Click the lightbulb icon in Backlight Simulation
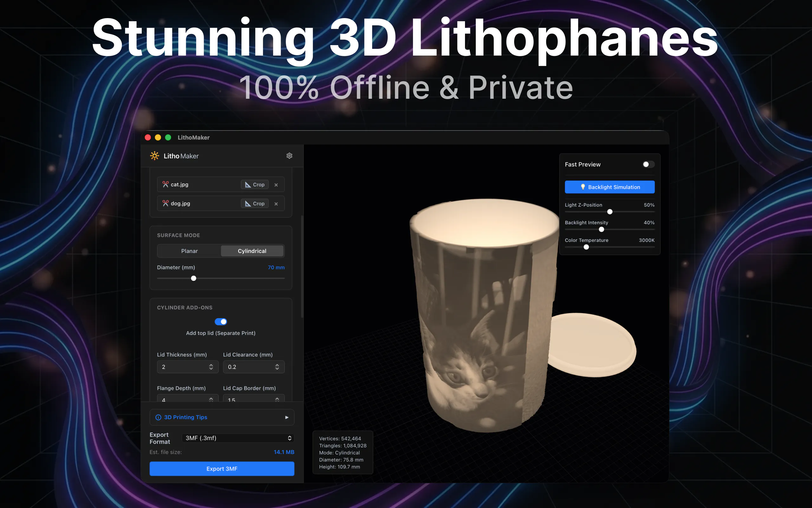 coord(583,187)
